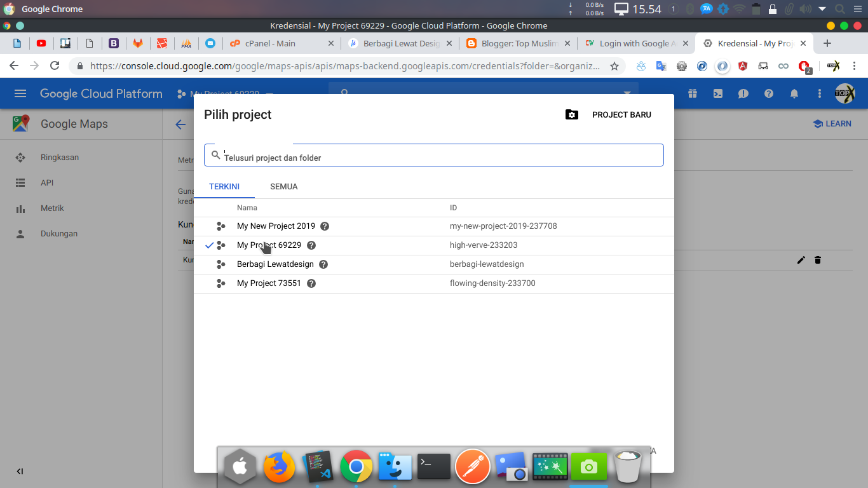Image resolution: width=868 pixels, height=488 pixels.
Task: Click help icon next to My New Project 2019
Action: tap(325, 226)
